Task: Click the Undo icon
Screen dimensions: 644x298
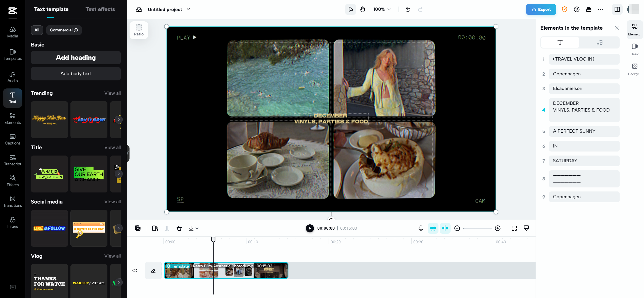Action: 408,9
